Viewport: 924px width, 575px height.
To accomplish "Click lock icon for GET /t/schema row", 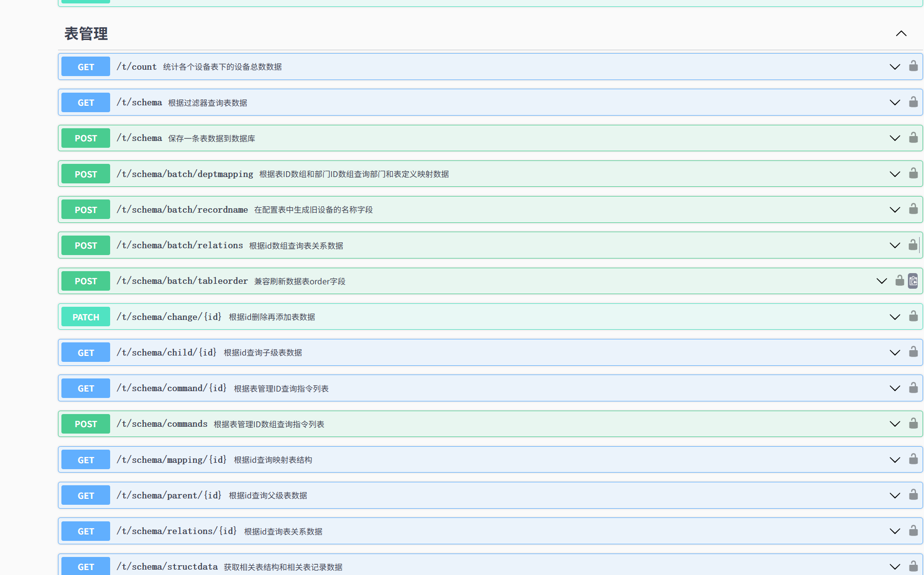I will point(913,102).
